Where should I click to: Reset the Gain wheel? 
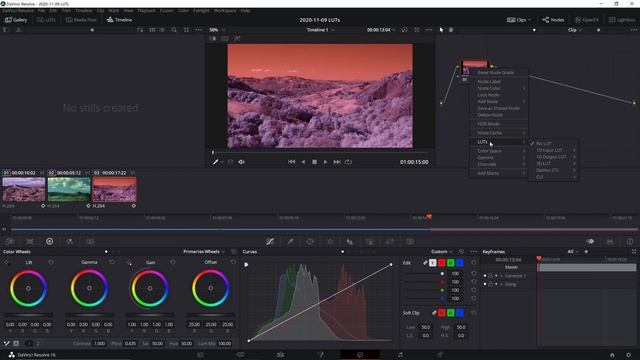173,262
